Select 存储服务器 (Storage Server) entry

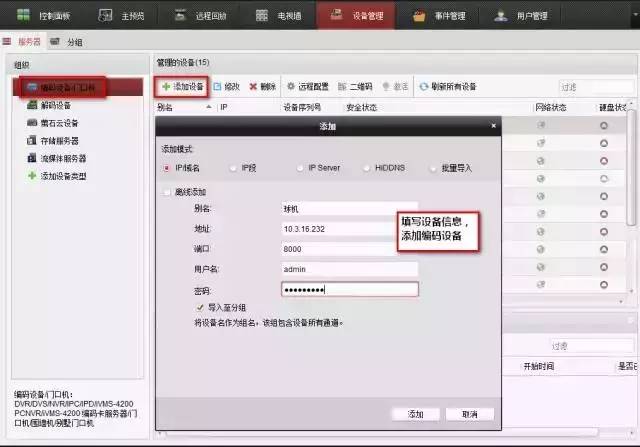pos(59,141)
